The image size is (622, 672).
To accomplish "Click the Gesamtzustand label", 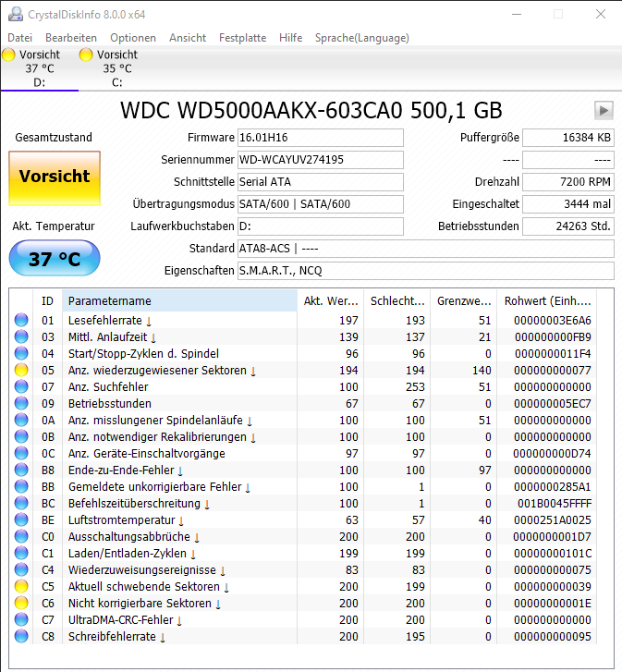I will pos(54,138).
